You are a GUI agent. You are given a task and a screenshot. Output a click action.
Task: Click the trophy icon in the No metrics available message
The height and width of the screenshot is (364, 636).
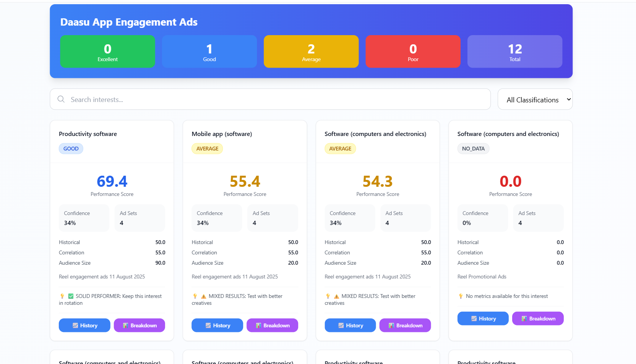pos(461,296)
